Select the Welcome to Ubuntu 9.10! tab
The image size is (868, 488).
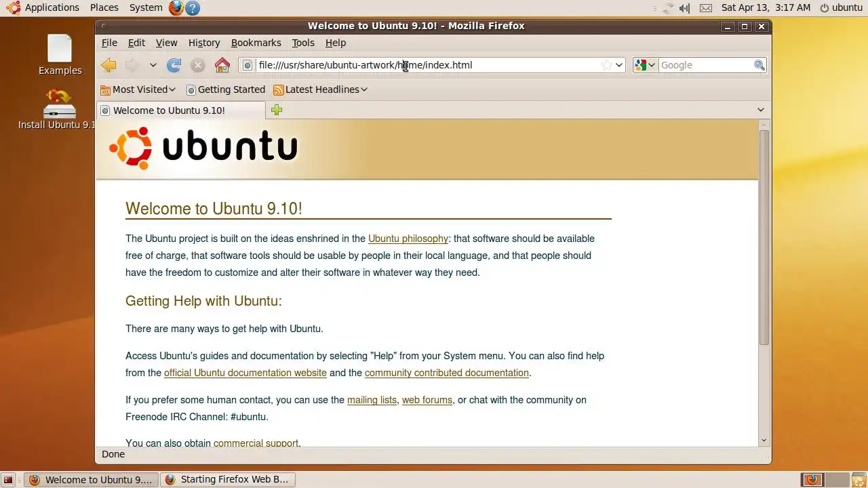point(181,110)
